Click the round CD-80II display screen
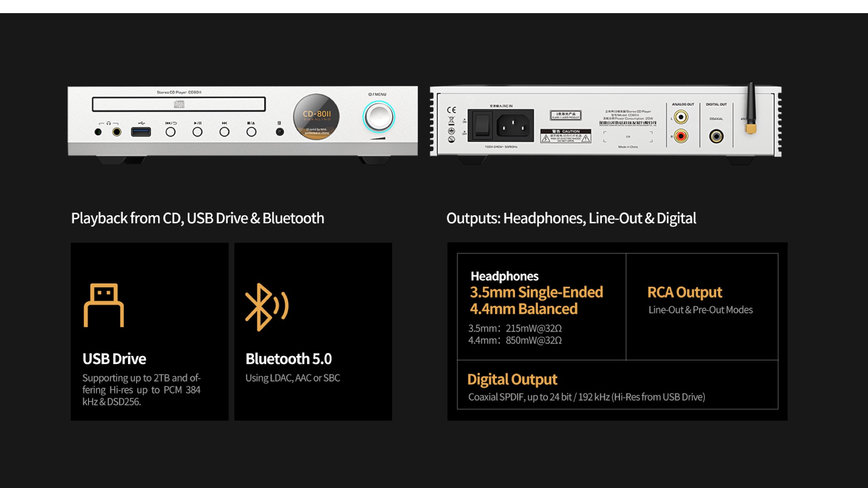Image resolution: width=868 pixels, height=488 pixels. point(316,117)
